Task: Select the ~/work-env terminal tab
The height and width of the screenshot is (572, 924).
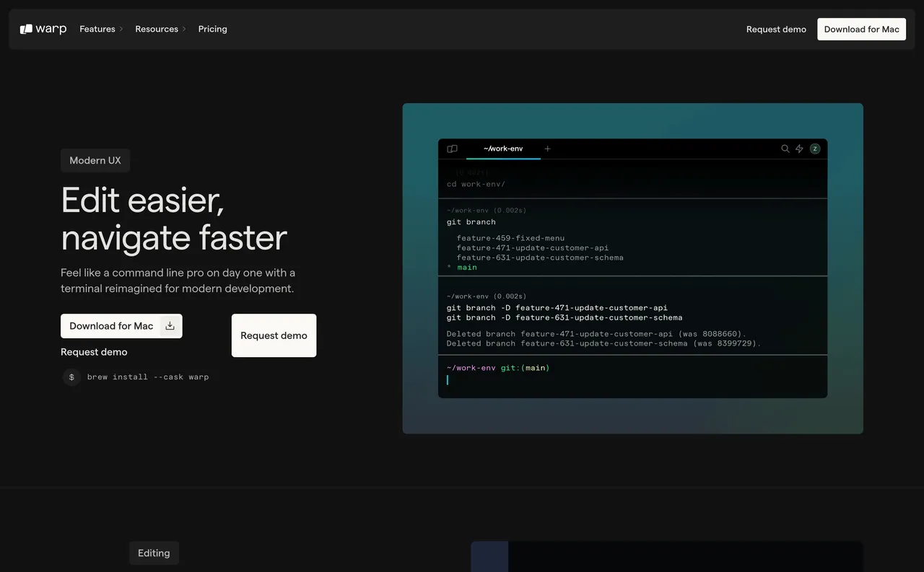Action: [502, 149]
